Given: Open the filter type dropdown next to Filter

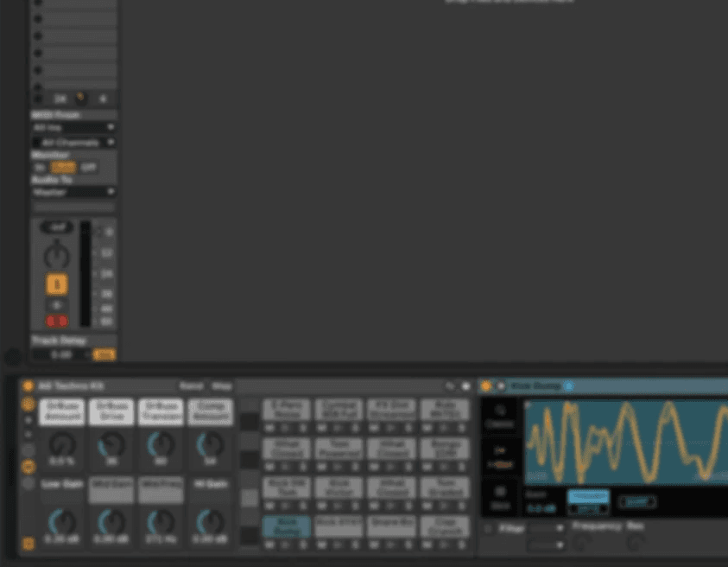Looking at the screenshot, I should coord(546,528).
